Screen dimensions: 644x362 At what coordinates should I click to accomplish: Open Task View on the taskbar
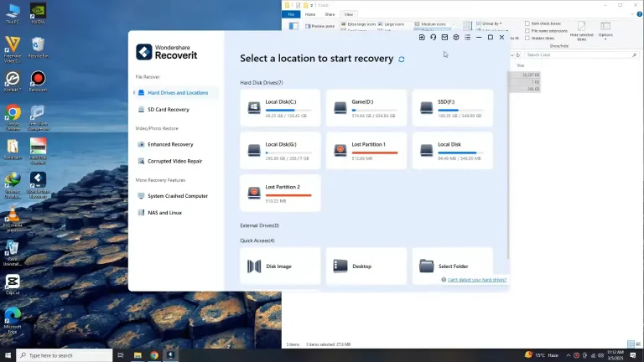coord(121,355)
